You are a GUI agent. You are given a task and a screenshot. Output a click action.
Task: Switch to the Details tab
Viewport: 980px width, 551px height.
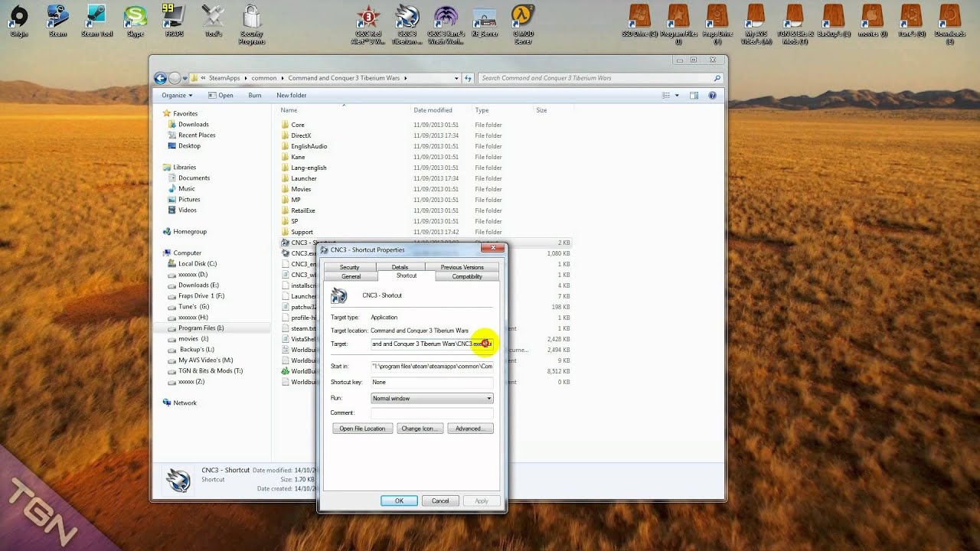click(x=400, y=267)
